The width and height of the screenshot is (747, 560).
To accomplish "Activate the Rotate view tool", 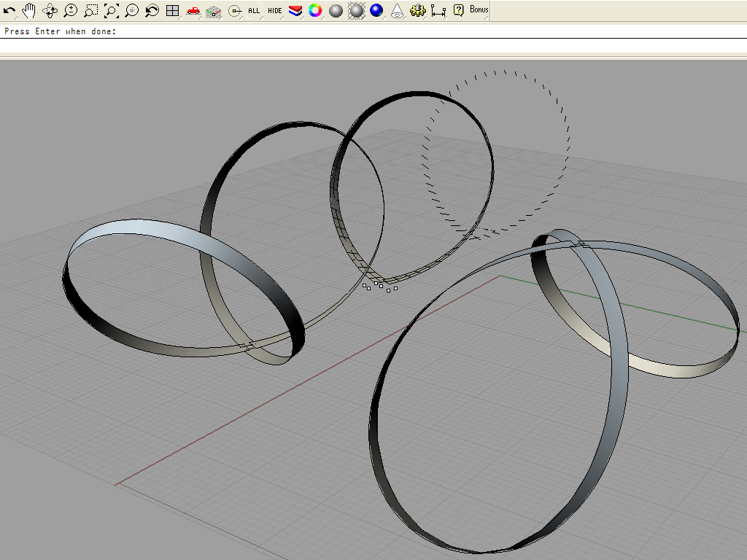I will point(50,10).
